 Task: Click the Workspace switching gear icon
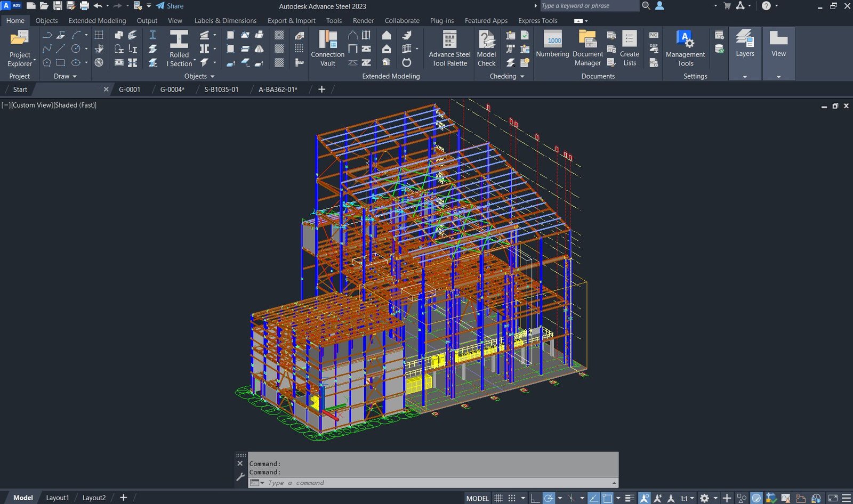[x=704, y=498]
